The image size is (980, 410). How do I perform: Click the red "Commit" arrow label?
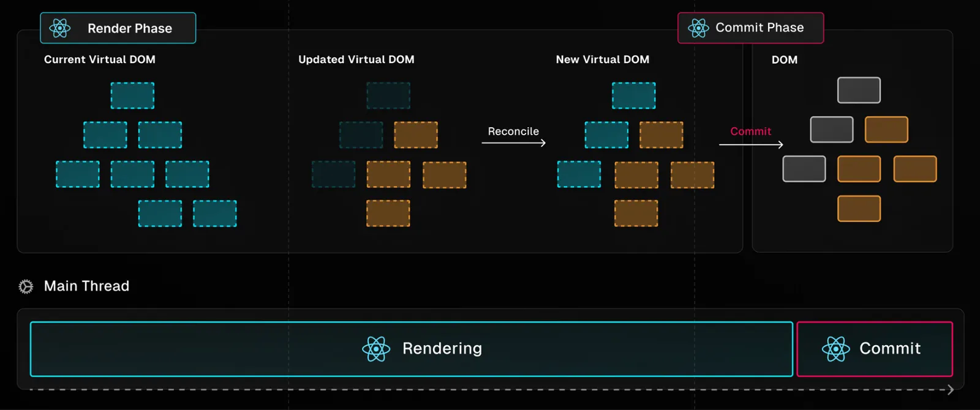pyautogui.click(x=750, y=132)
